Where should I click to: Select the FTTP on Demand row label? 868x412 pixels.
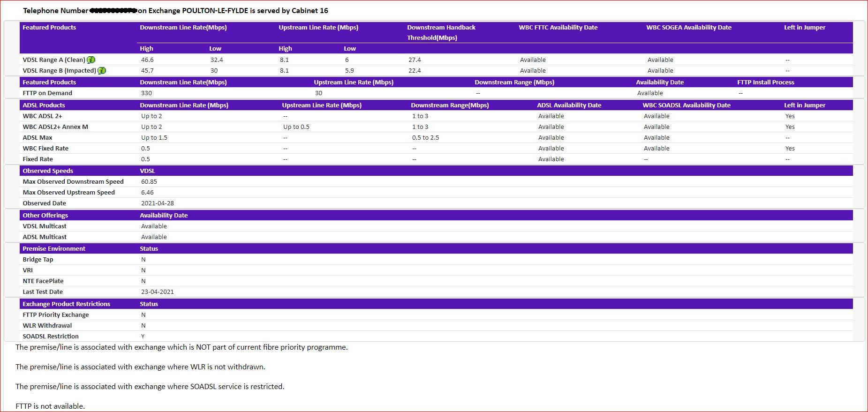click(x=47, y=93)
